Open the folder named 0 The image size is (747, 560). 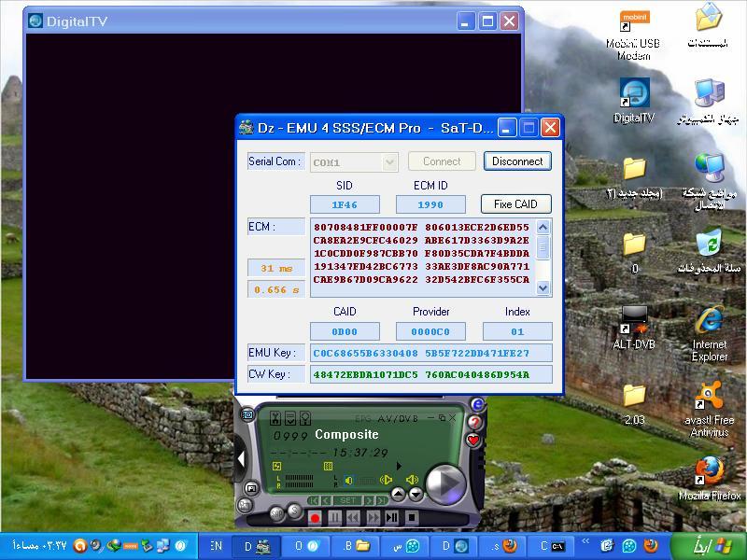click(635, 253)
